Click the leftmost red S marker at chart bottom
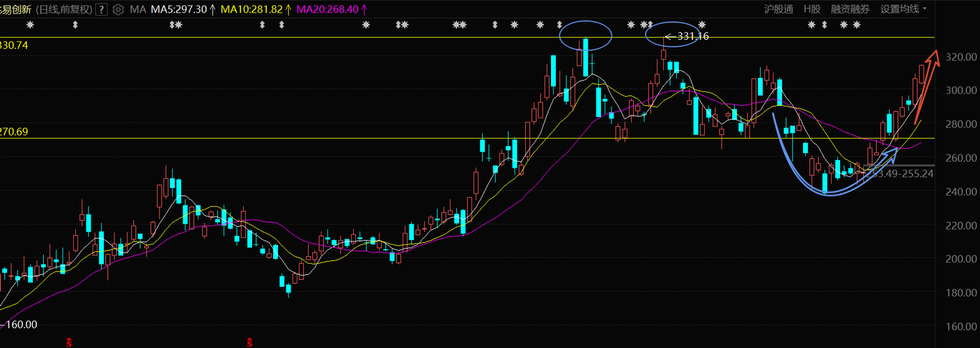The width and height of the screenshot is (980, 348). [x=69, y=342]
